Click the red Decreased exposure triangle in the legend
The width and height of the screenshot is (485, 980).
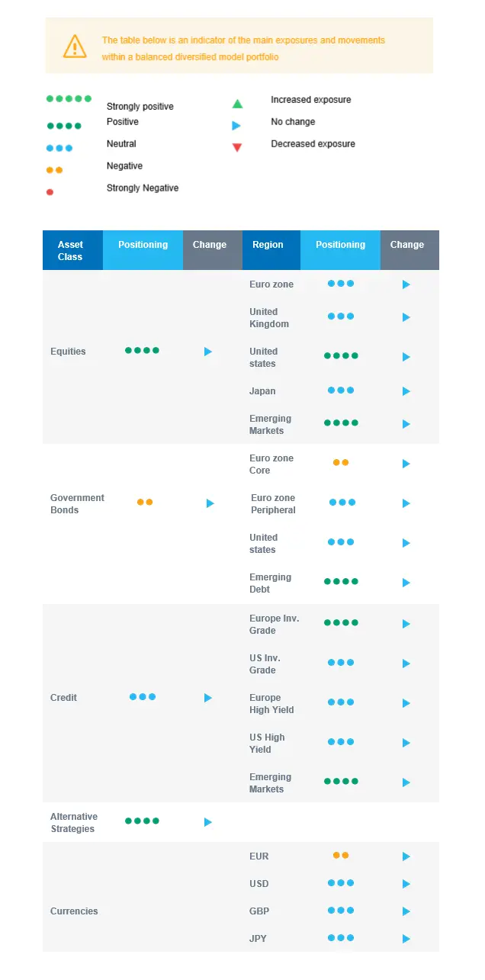click(237, 147)
